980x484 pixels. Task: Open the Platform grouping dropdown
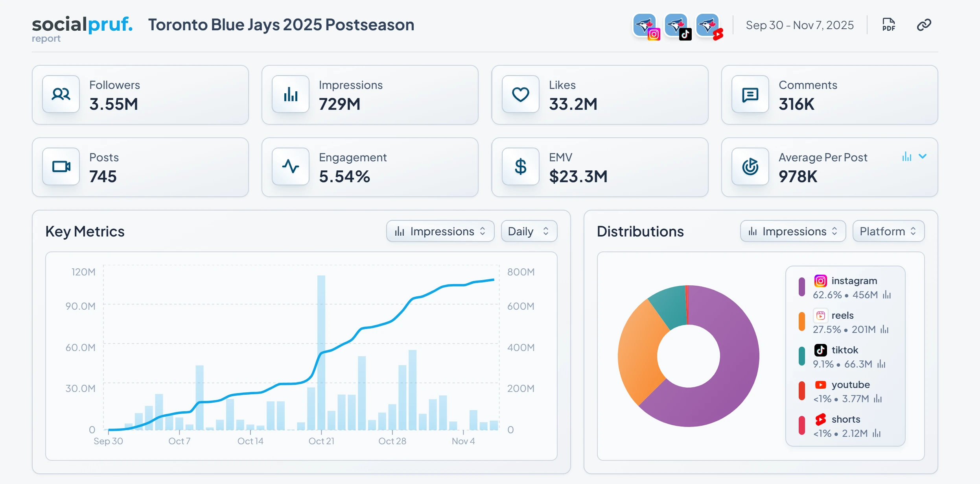(x=888, y=231)
